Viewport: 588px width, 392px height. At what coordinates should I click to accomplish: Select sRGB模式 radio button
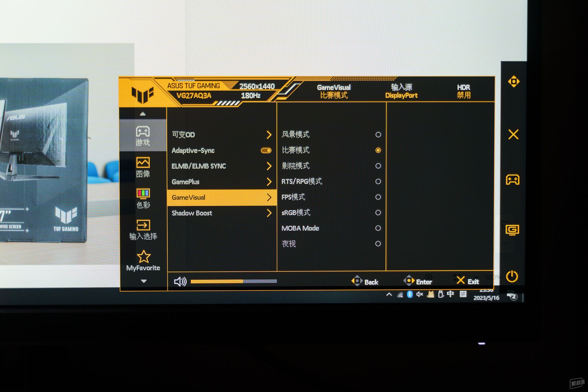click(378, 212)
